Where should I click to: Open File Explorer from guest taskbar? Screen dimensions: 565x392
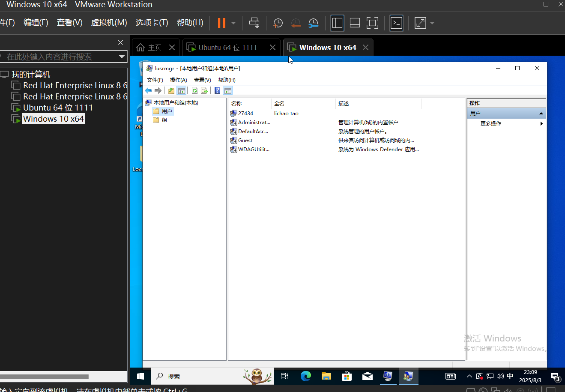(x=326, y=376)
